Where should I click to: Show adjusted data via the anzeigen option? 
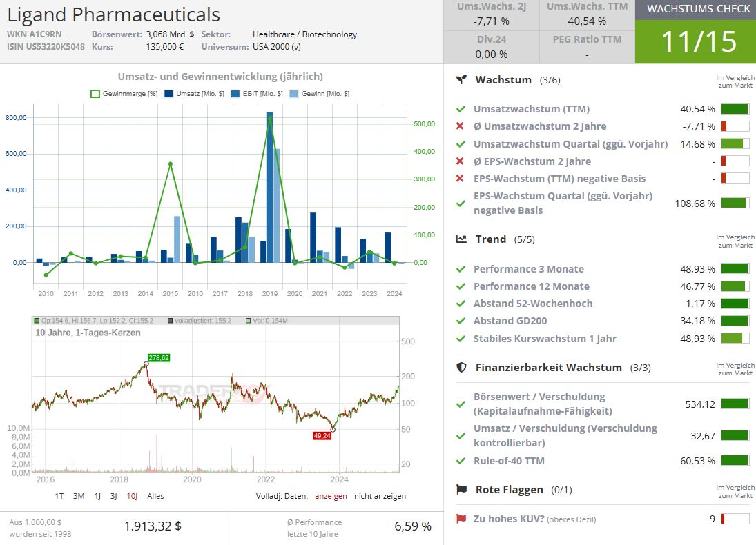(331, 496)
